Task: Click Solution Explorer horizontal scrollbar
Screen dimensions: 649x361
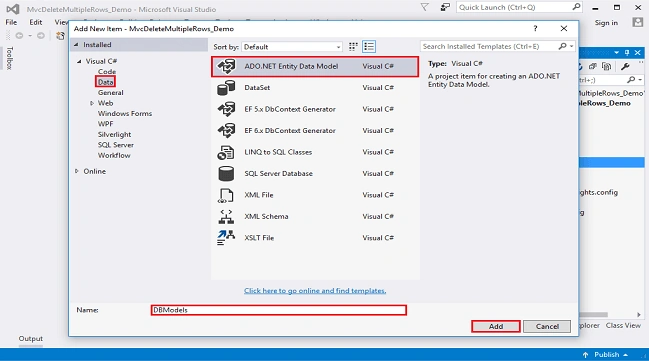Action: click(593, 315)
